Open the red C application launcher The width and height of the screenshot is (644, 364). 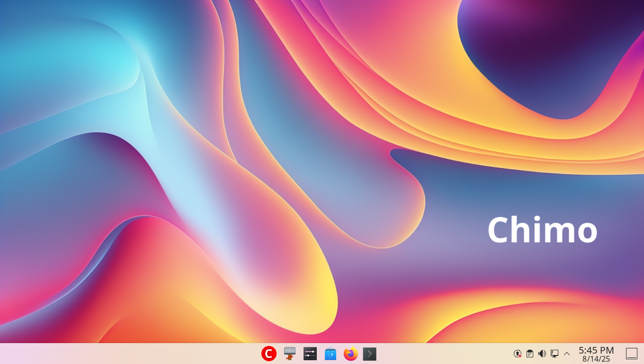pyautogui.click(x=268, y=354)
